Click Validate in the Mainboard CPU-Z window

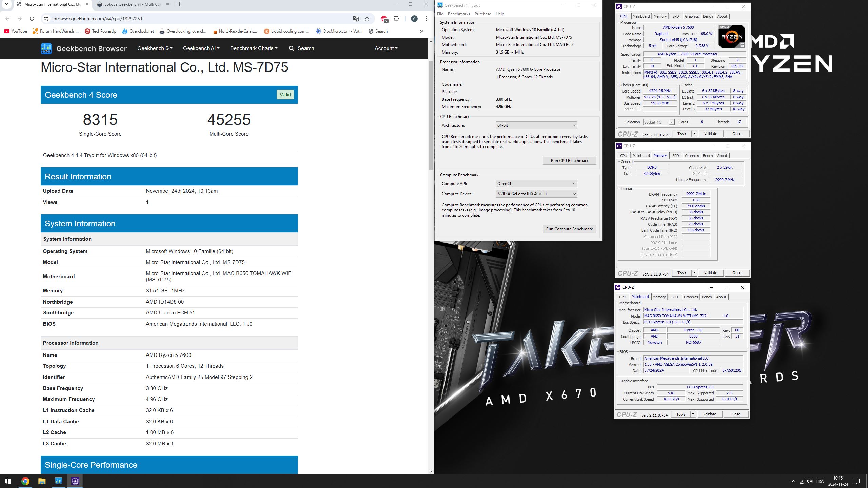tap(710, 414)
